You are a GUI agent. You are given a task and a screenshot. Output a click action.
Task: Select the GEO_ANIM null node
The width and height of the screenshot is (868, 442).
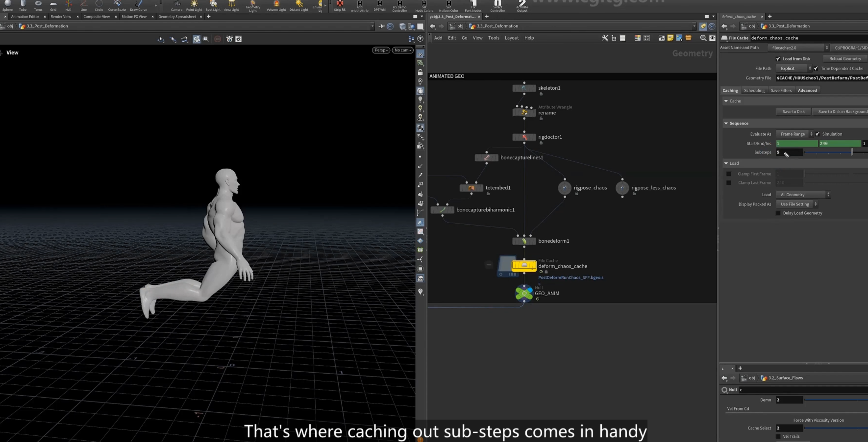524,293
